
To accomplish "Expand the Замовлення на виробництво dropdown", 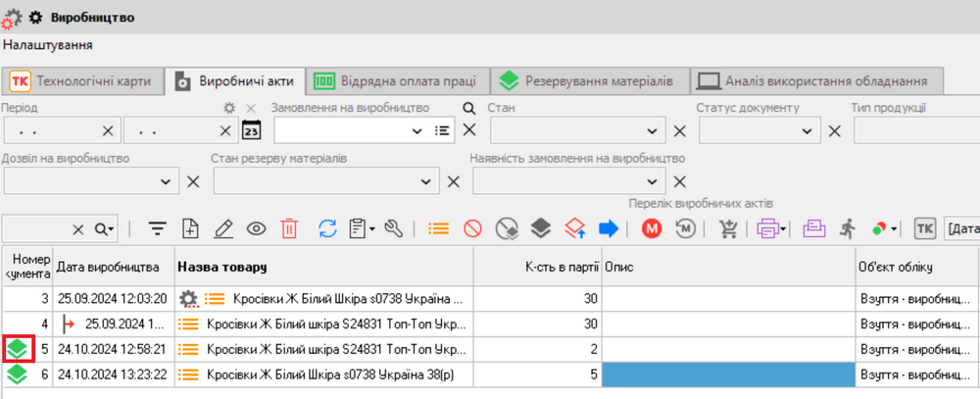I will coord(418,131).
